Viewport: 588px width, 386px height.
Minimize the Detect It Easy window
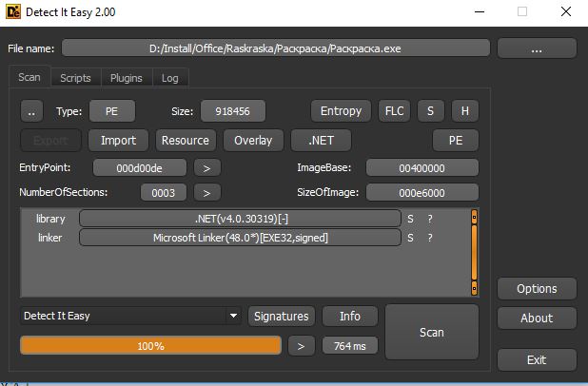(x=480, y=12)
